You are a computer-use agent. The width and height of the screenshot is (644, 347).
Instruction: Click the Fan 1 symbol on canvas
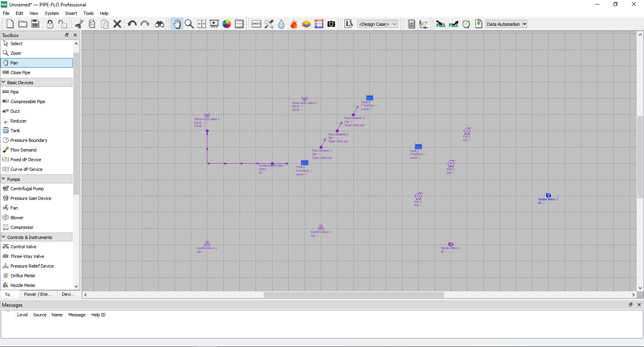[x=467, y=131]
